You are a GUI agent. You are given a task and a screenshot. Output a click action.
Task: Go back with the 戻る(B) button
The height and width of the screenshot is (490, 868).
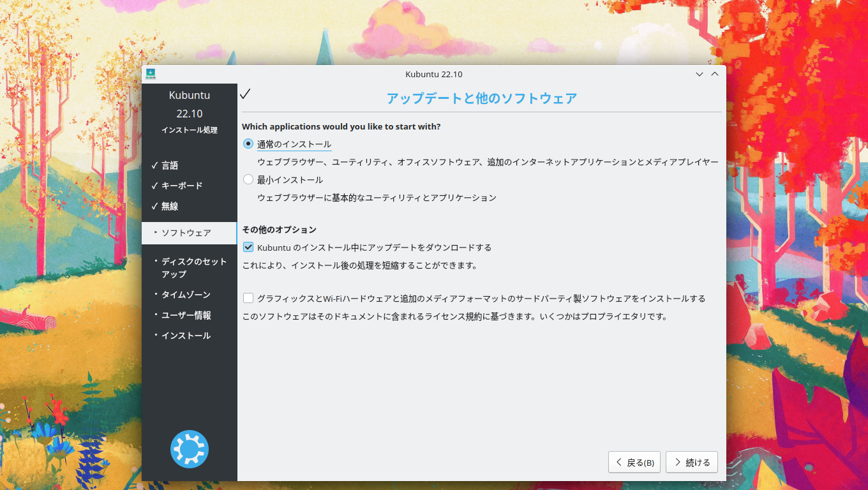[x=634, y=463]
